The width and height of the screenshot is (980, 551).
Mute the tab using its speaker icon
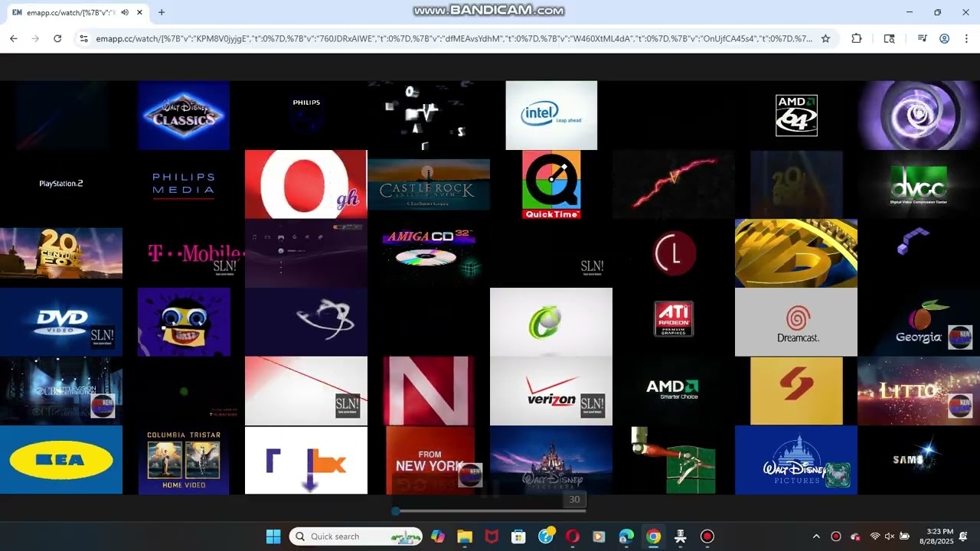pos(125,12)
